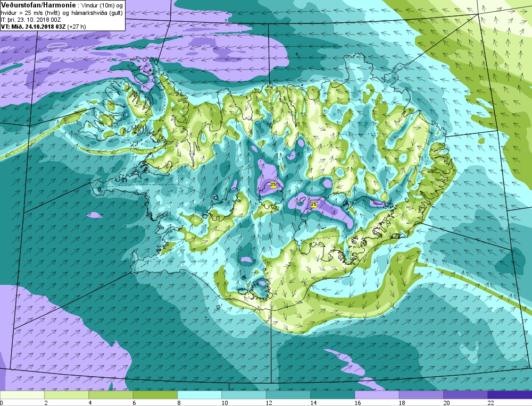532x406 pixels.
Task: Pick the 10–12 m/s turquoise legend swatch
Action: coord(244,395)
